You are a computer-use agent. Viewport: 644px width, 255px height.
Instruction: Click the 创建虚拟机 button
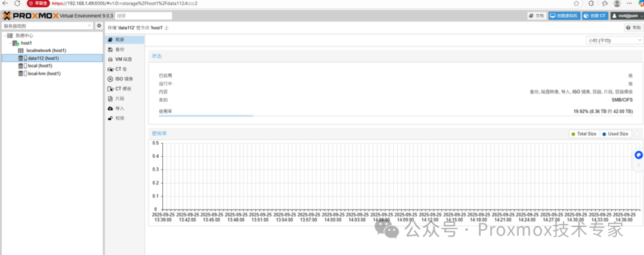[564, 15]
